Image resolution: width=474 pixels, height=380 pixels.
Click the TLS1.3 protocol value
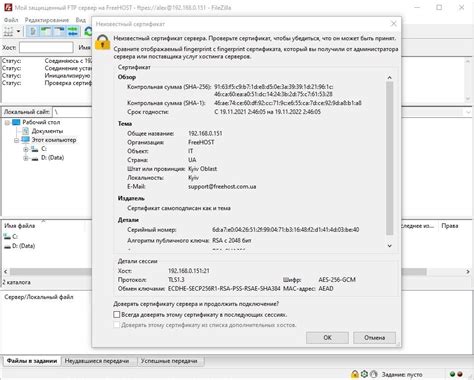(176, 280)
